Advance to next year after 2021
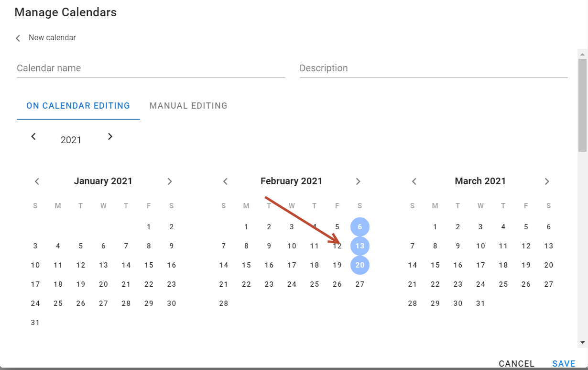Image resolution: width=588 pixels, height=370 pixels. click(110, 136)
